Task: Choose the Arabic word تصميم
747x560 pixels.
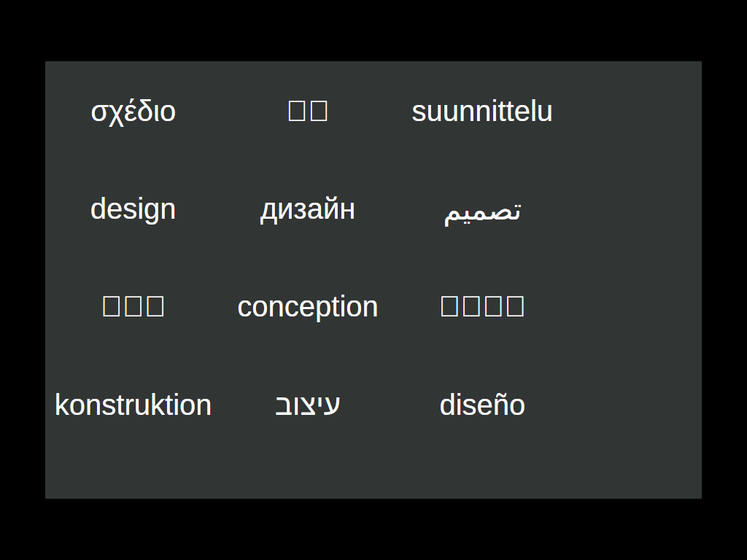Action: 481,211
